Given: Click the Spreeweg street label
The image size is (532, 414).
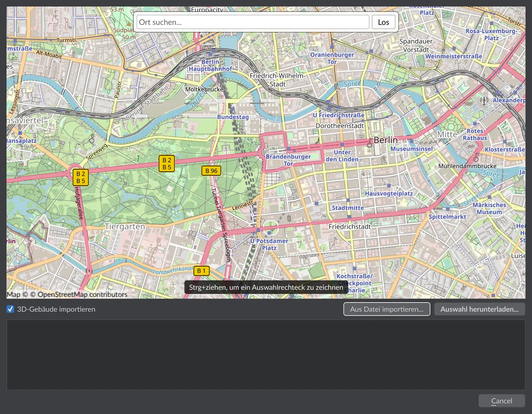Looking at the screenshot, I should (97, 152).
